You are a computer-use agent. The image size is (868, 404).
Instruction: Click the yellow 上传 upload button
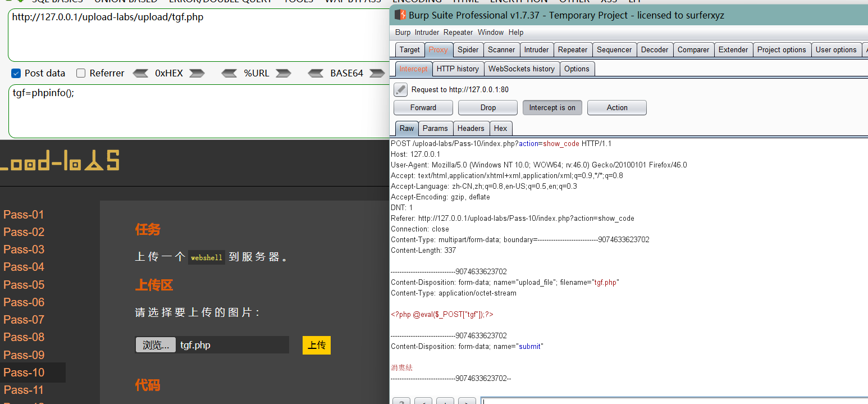[x=317, y=345]
